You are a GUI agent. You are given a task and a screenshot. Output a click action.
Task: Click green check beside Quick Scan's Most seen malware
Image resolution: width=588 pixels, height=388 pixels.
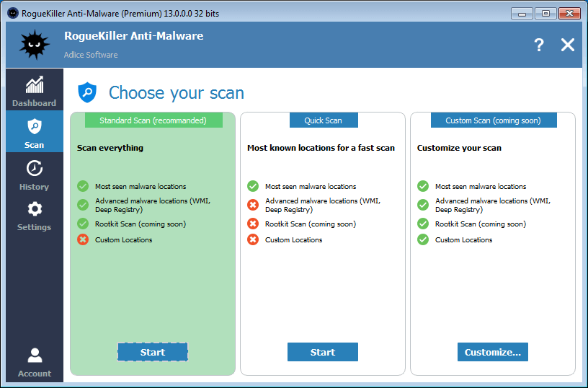pyautogui.click(x=253, y=186)
